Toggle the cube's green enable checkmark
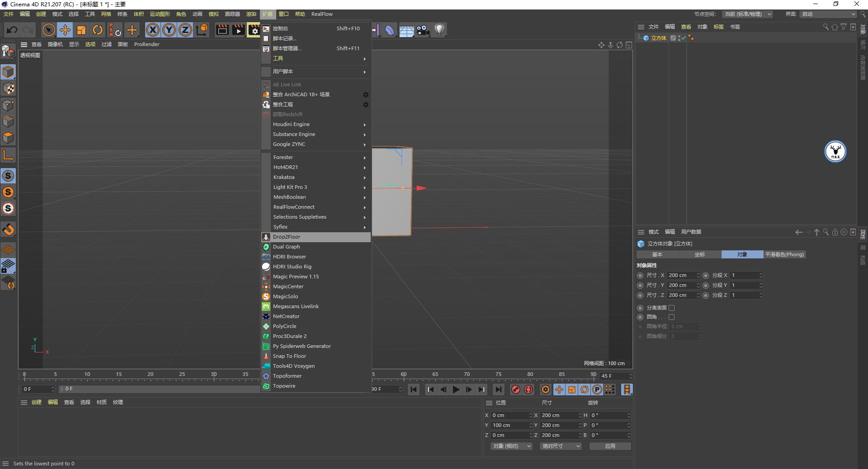868x469 pixels. click(684, 38)
